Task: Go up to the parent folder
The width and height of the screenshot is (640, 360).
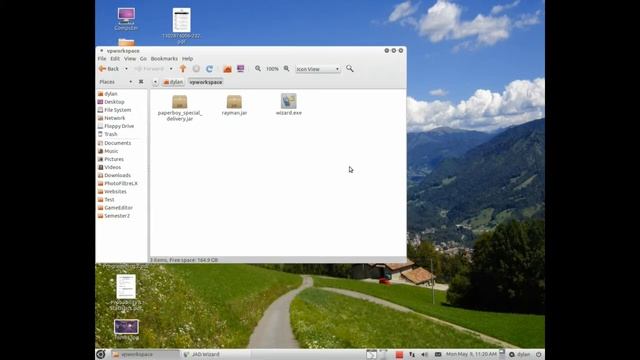Action: click(183, 69)
